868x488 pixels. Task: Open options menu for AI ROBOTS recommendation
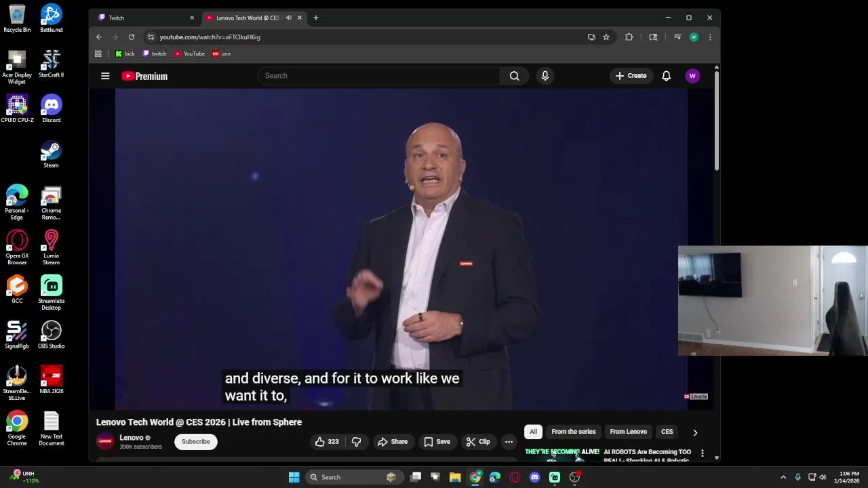click(703, 453)
